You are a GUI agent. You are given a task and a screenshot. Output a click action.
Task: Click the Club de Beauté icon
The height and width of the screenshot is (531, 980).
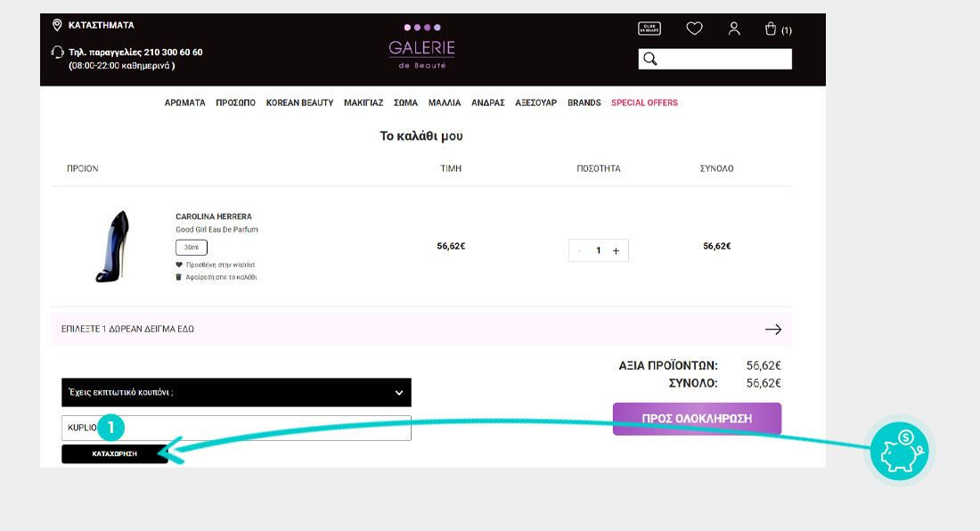click(x=649, y=29)
